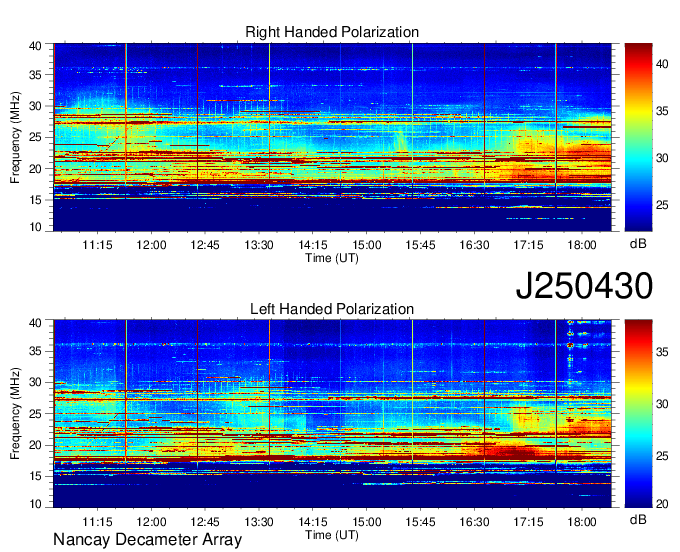Click the 15:00 time tick under Left Handed plot
Screen dimensions: 680x552
(366, 522)
